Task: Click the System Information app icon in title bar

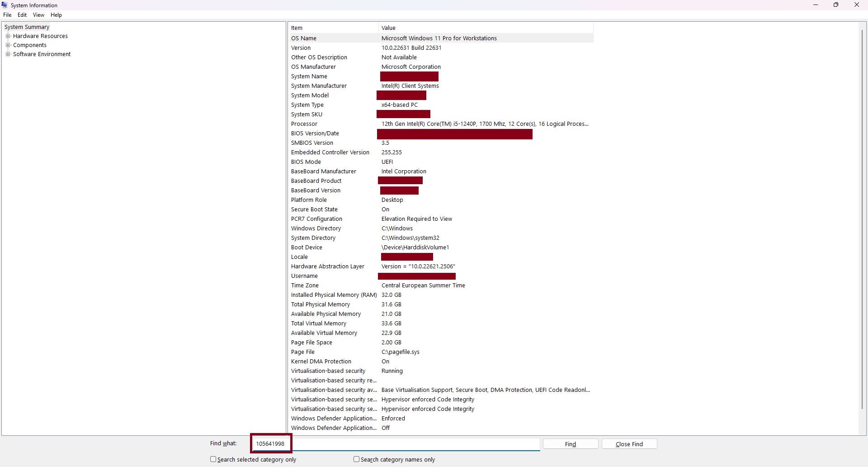Action: point(5,5)
